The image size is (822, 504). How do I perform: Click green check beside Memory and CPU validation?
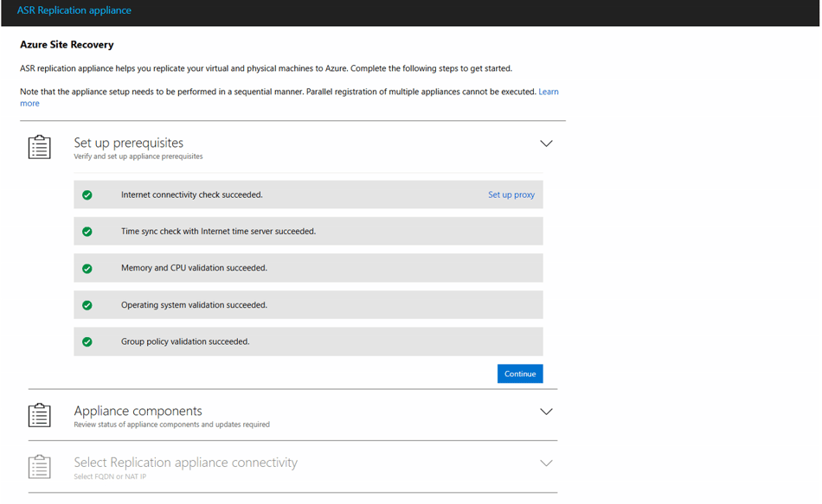click(87, 268)
